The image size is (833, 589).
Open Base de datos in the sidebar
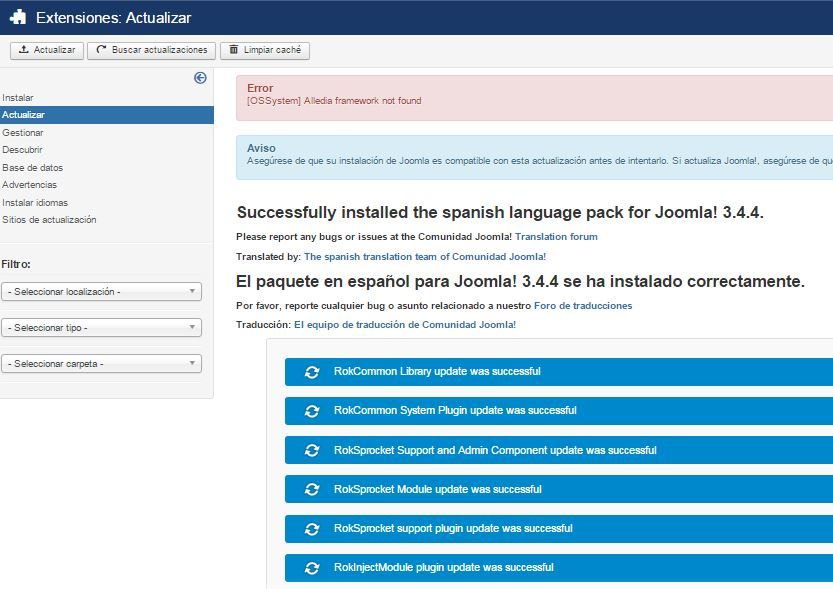click(x=32, y=167)
